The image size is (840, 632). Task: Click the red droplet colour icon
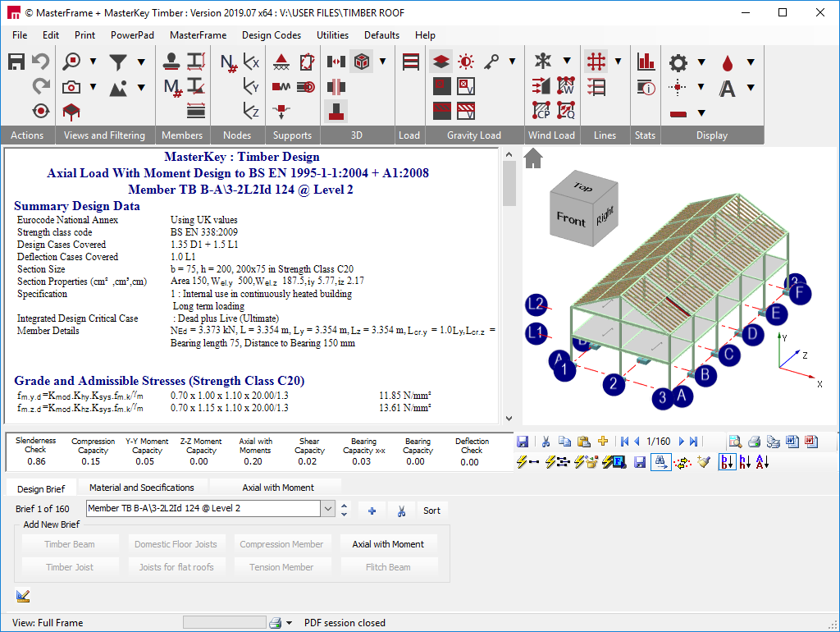coord(728,62)
